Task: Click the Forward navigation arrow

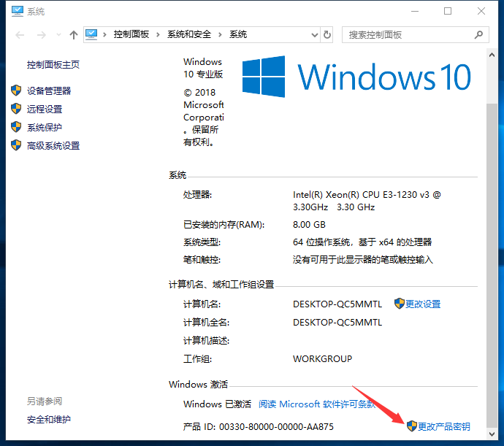Action: click(41, 34)
